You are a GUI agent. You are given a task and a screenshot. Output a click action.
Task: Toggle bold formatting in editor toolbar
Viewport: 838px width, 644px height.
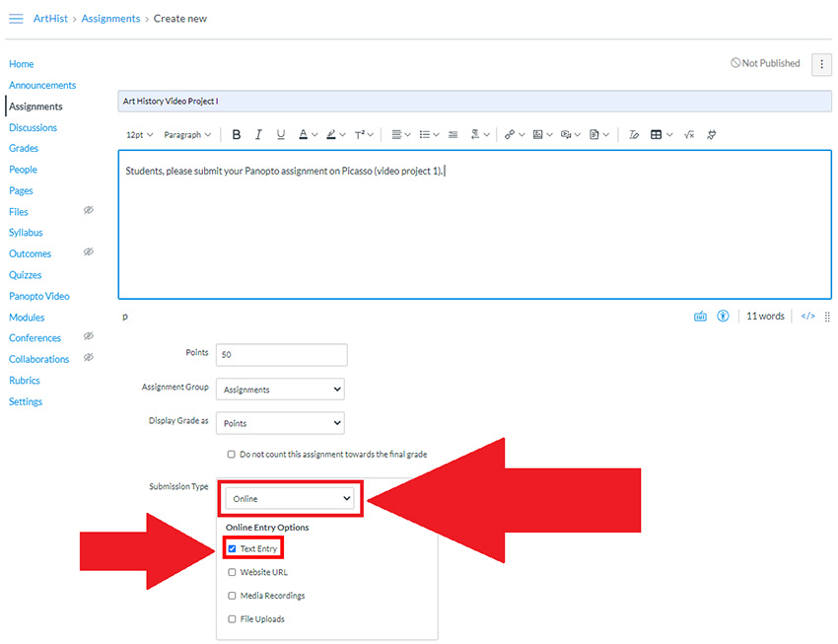coord(237,135)
